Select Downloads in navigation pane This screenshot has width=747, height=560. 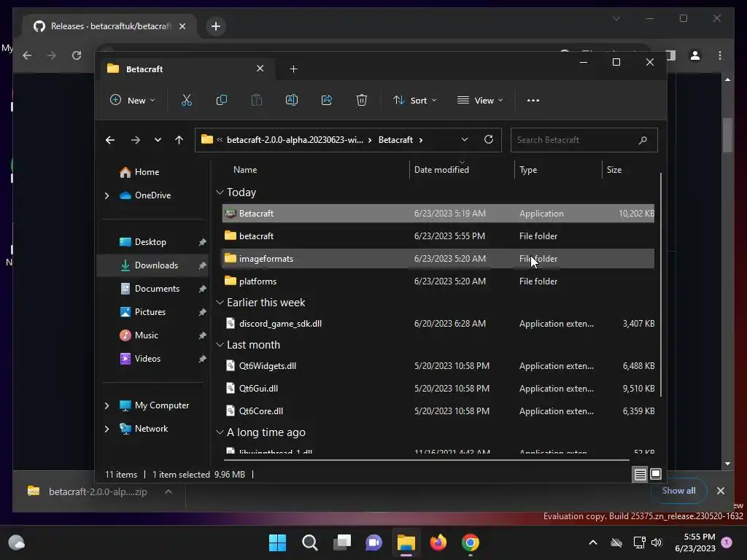152,265
